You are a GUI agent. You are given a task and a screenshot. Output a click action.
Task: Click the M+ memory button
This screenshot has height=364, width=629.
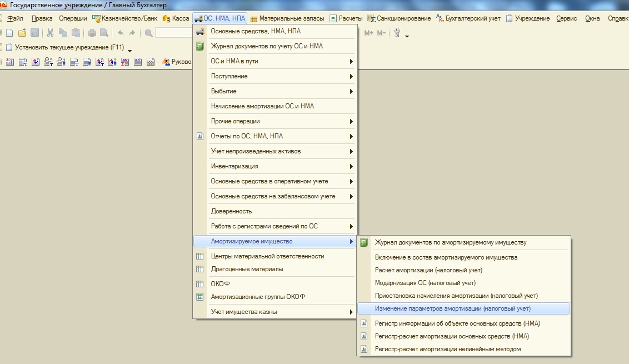(368, 33)
